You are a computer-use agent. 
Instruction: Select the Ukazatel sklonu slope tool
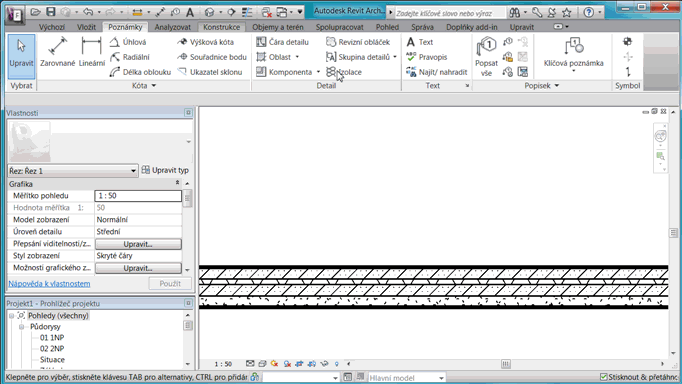(x=210, y=72)
